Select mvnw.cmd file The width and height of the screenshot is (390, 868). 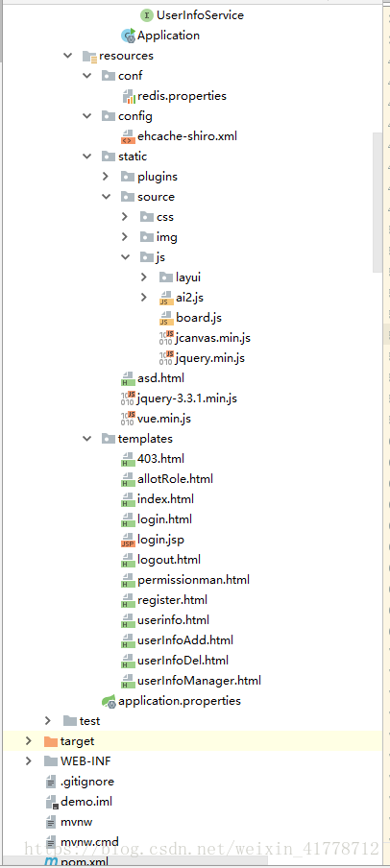click(89, 842)
